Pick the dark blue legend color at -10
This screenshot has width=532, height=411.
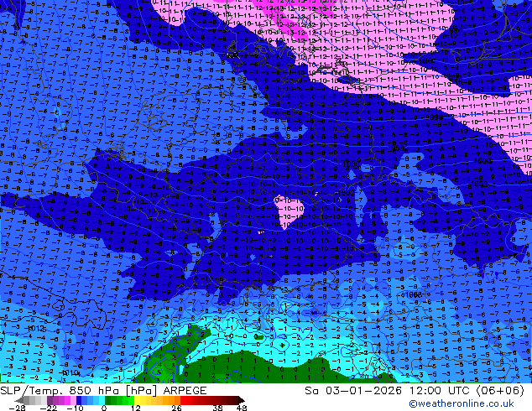[x=79, y=400]
